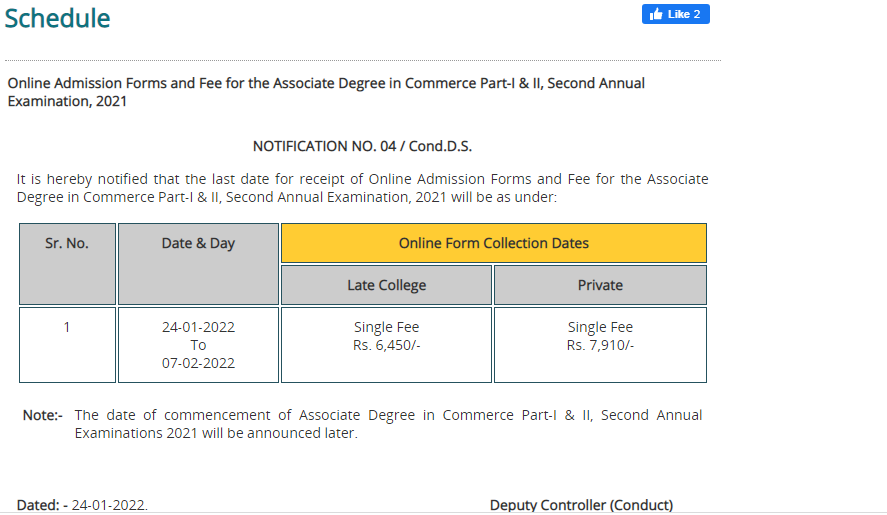Click the 'It is hereby notified' paragraph
Screen dimensions: 887x515
point(362,188)
